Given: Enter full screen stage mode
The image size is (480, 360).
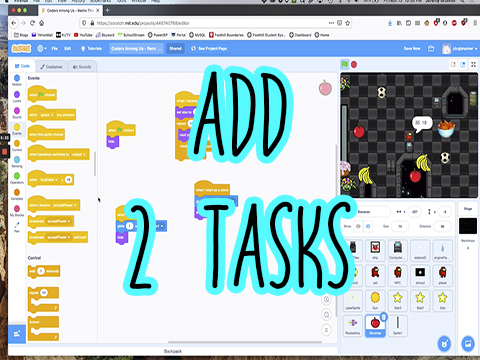Looking at the screenshot, I should point(473,65).
